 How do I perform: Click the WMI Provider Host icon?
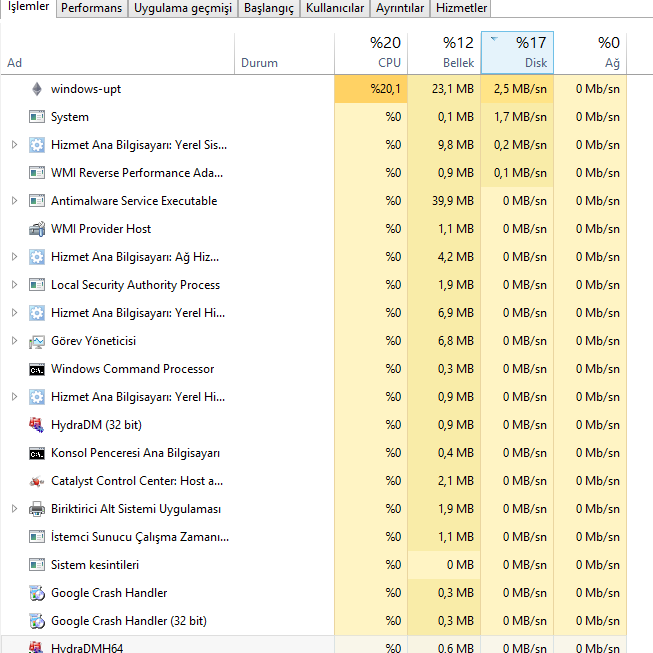tap(37, 229)
